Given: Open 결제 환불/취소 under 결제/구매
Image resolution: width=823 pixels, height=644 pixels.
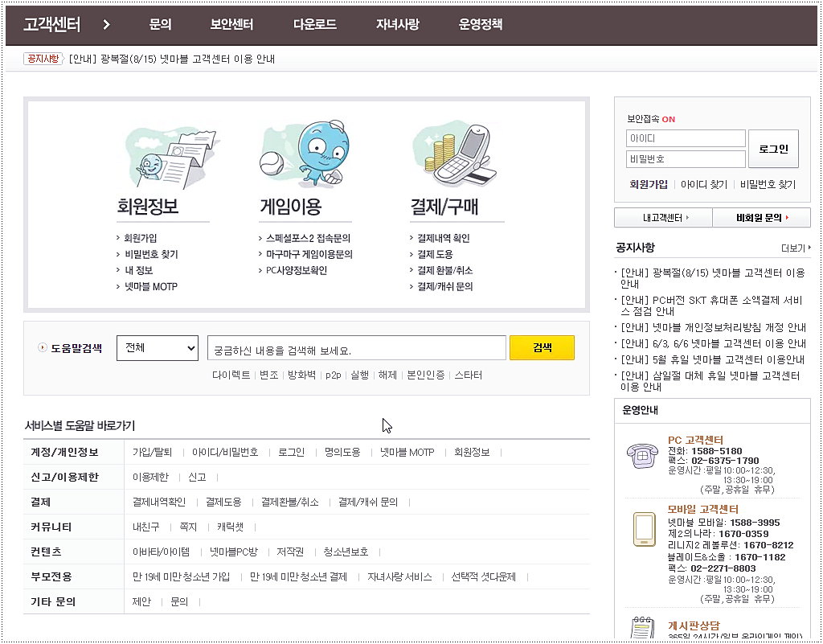Looking at the screenshot, I should pyautogui.click(x=444, y=270).
